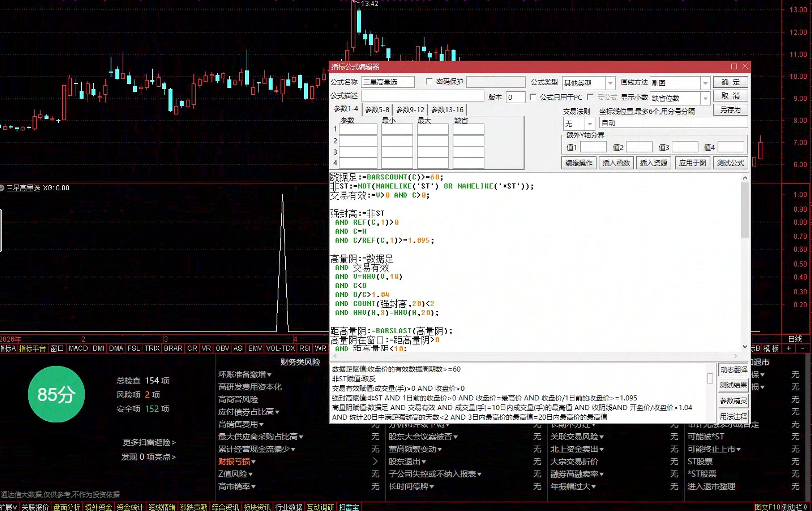Click 测试结果 button

click(x=734, y=385)
